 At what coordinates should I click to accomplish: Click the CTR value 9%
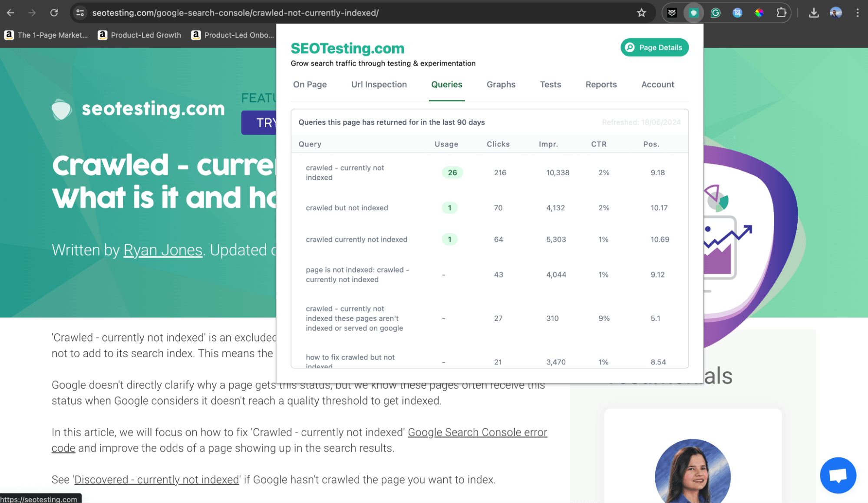pyautogui.click(x=604, y=318)
